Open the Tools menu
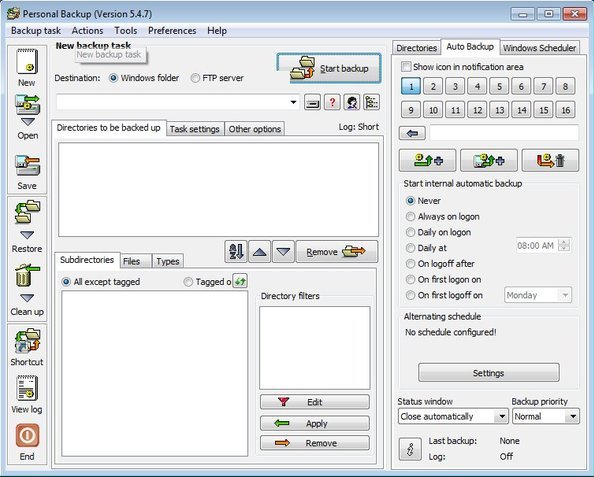The image size is (594, 477). pyautogui.click(x=126, y=31)
